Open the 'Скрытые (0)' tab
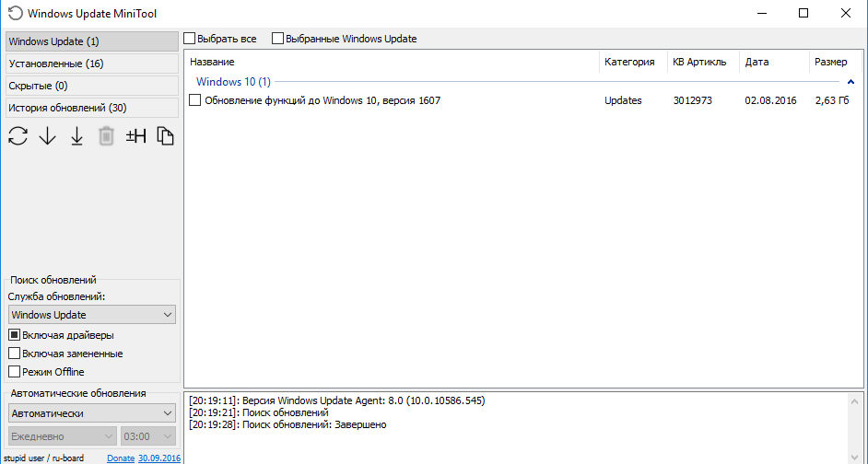Viewport: 868px width, 464px height. (x=92, y=86)
